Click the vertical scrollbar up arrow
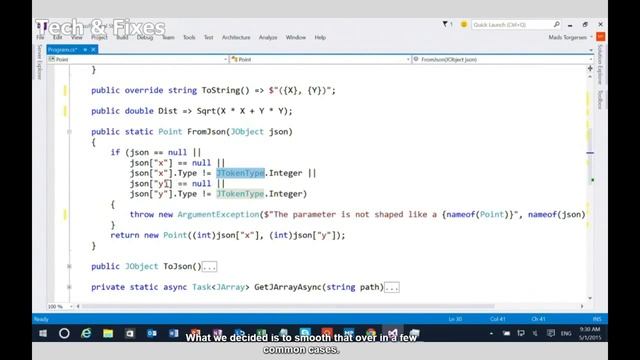The image size is (640, 360). (590, 76)
